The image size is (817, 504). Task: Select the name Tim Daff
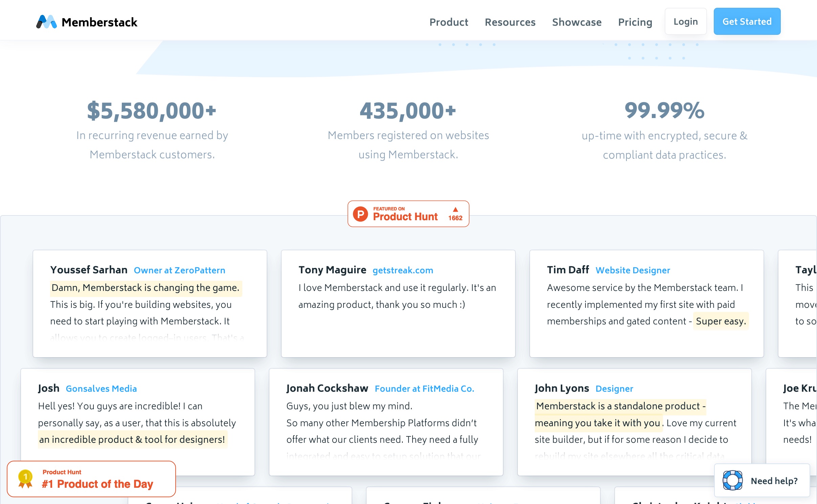point(568,270)
